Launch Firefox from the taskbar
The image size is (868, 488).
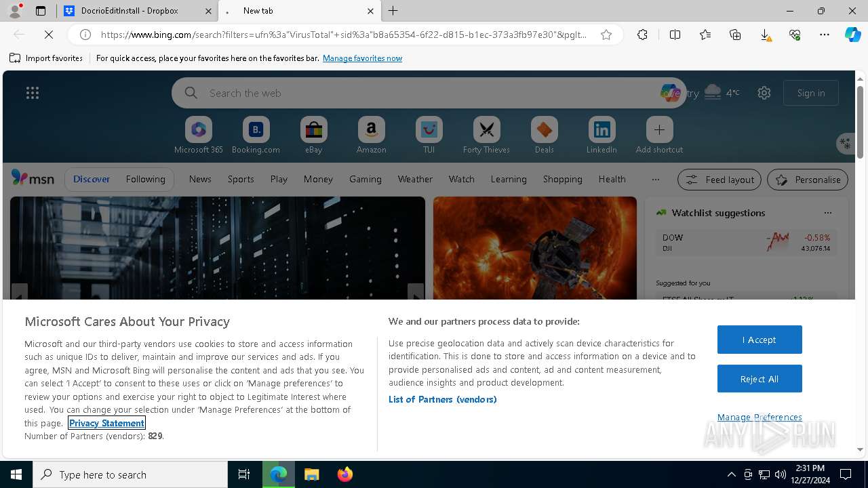pos(344,474)
